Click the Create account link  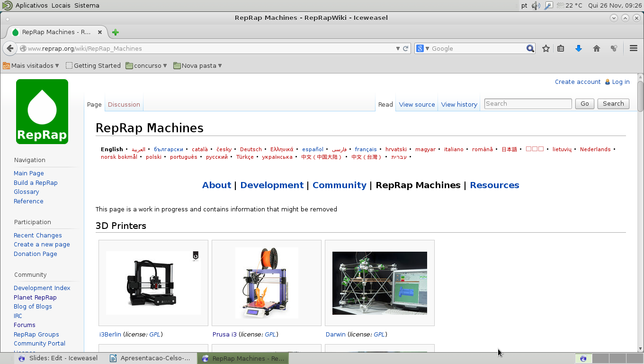point(578,82)
